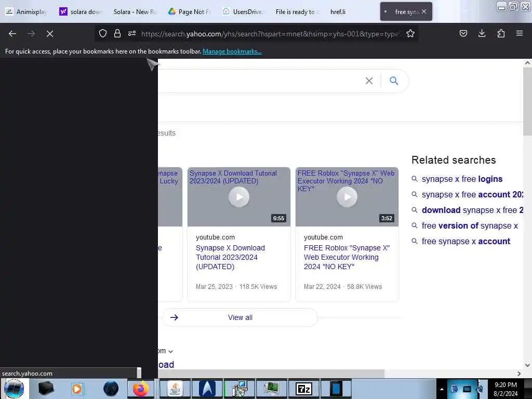
Task: Open the extensions puzzle icon
Action: pyautogui.click(x=501, y=33)
